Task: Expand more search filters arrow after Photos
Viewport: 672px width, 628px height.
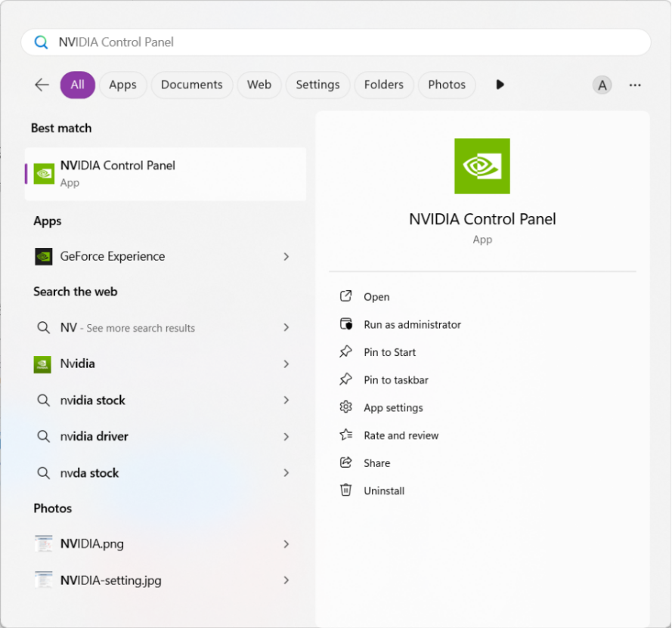Action: [x=500, y=85]
